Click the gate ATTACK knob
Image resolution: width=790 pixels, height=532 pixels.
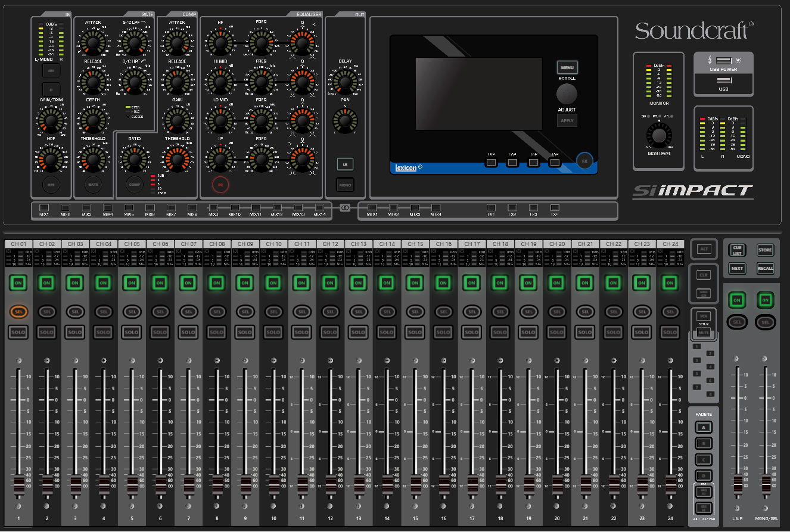click(93, 42)
